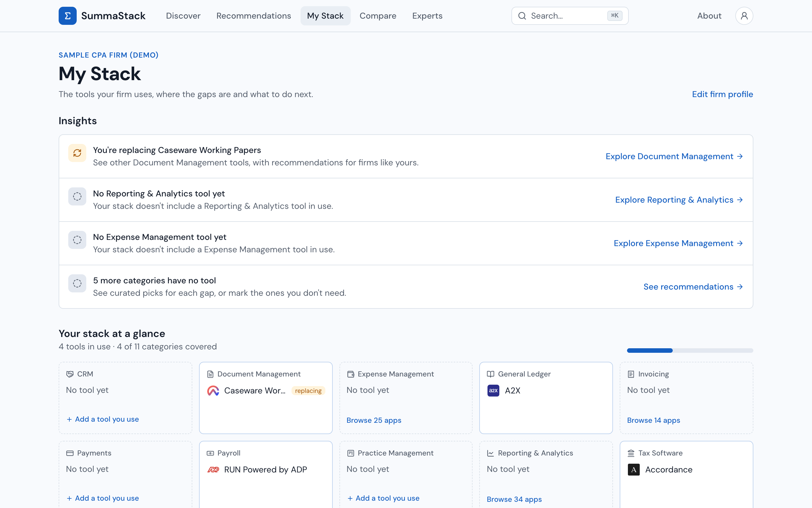Click the Practice Management kanban icon

coord(351,453)
